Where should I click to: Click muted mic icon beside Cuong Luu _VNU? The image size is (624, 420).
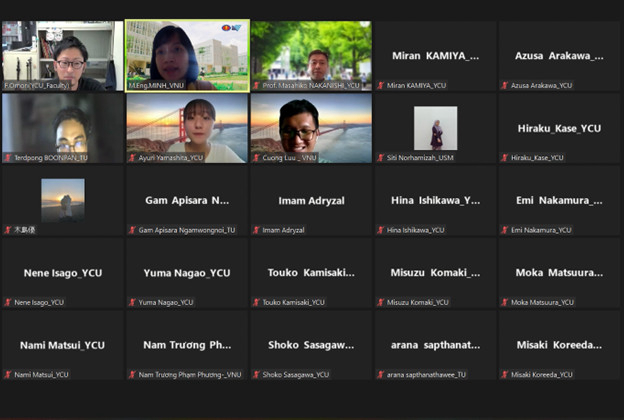256,158
